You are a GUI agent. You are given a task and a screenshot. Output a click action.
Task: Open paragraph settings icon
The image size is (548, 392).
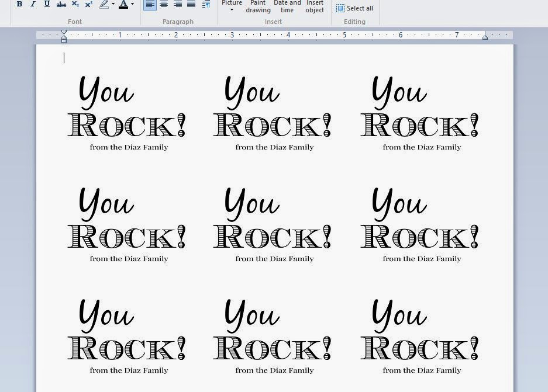click(x=206, y=4)
